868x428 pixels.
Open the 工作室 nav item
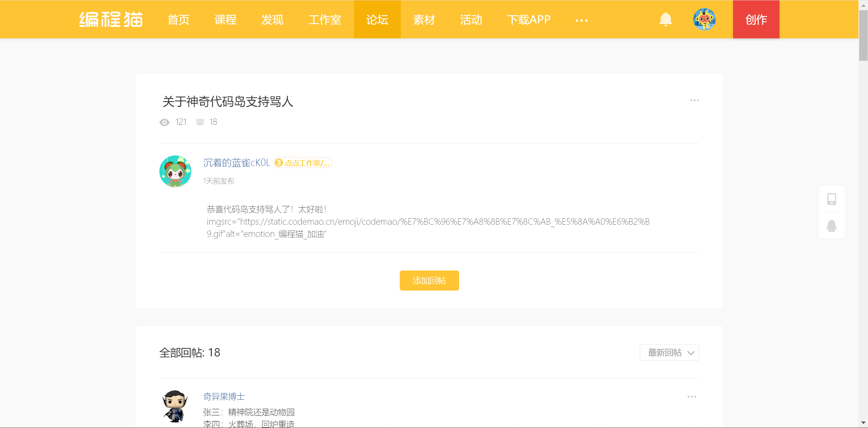(x=325, y=20)
